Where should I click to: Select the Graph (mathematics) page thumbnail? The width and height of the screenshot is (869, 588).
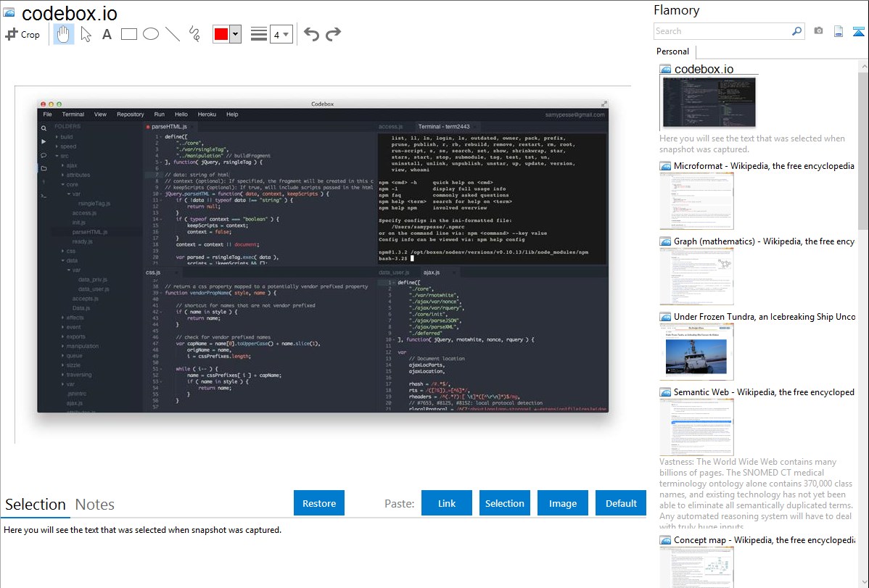pos(696,276)
